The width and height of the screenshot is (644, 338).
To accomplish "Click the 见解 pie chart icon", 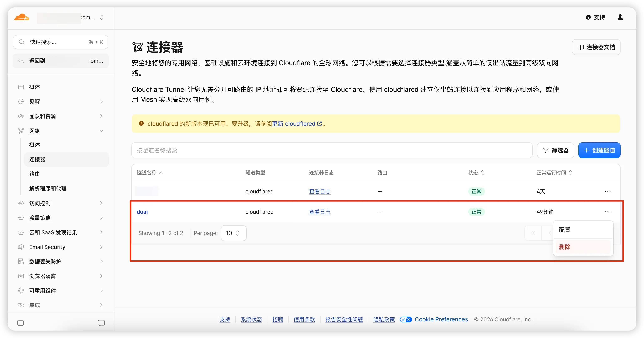I will point(21,102).
